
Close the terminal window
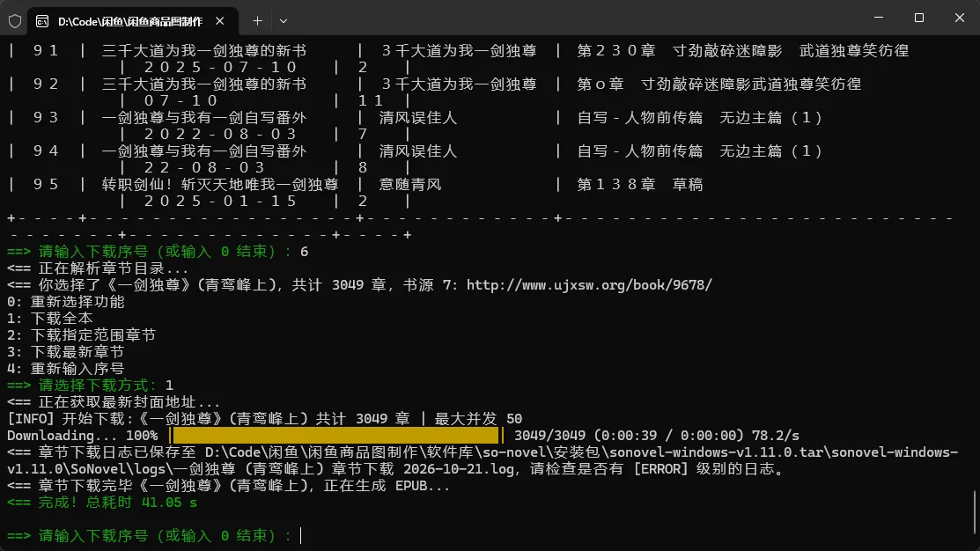(960, 18)
